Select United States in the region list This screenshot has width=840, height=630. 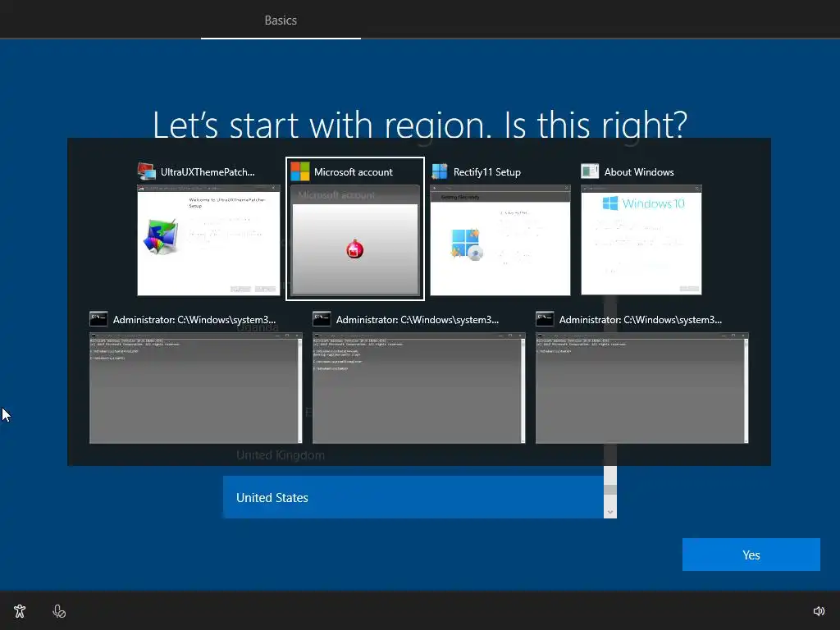click(x=413, y=497)
